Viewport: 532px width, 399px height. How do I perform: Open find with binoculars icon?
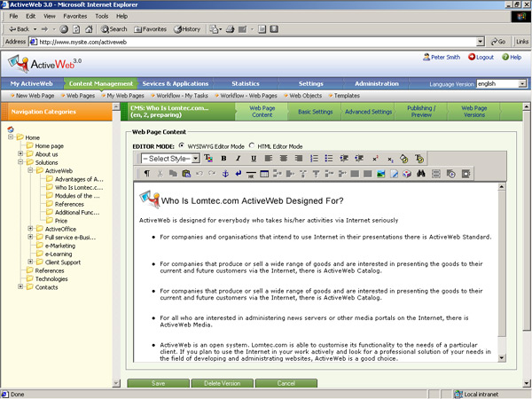(x=421, y=174)
